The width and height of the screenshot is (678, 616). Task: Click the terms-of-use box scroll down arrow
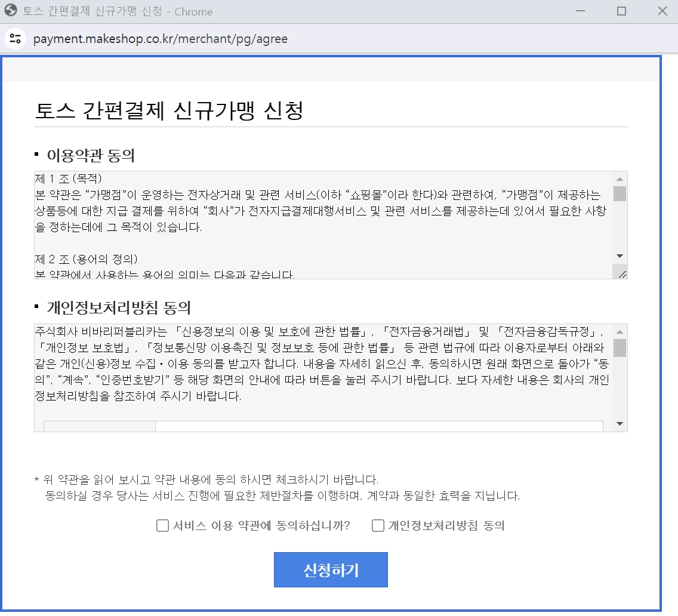click(x=620, y=256)
